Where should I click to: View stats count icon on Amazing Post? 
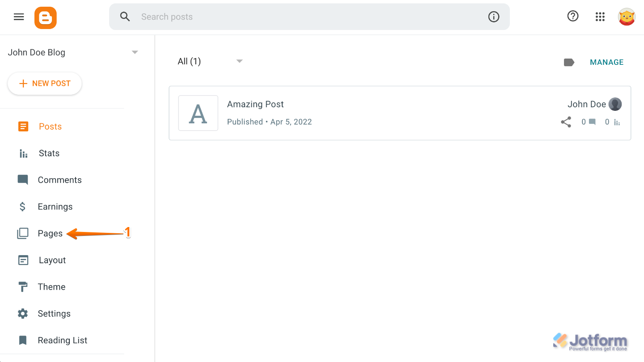617,122
